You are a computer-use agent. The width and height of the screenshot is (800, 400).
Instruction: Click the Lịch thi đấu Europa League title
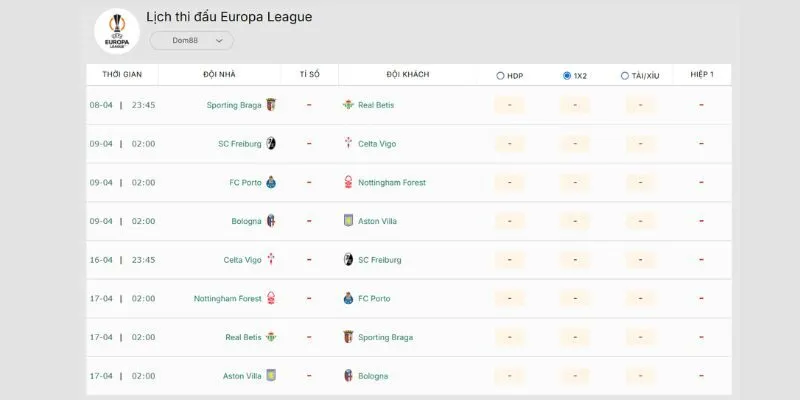pyautogui.click(x=229, y=17)
